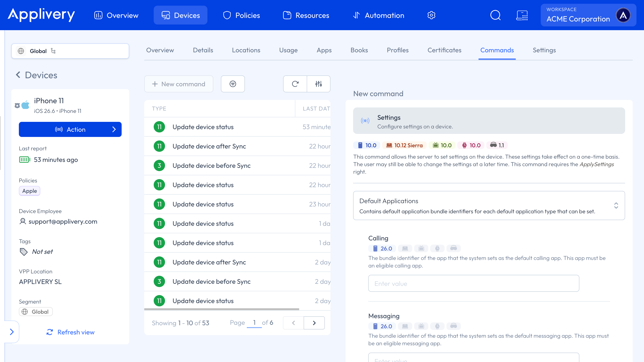Image resolution: width=644 pixels, height=362 pixels.
Task: Click the Refresh view link
Action: [x=70, y=332]
